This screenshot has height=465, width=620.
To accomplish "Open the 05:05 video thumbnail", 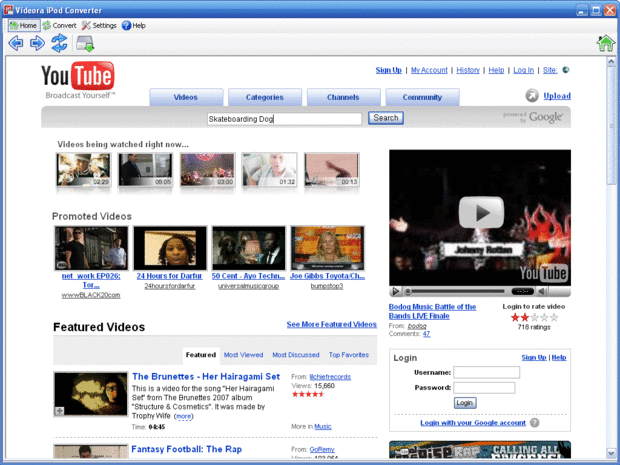I will point(145,170).
